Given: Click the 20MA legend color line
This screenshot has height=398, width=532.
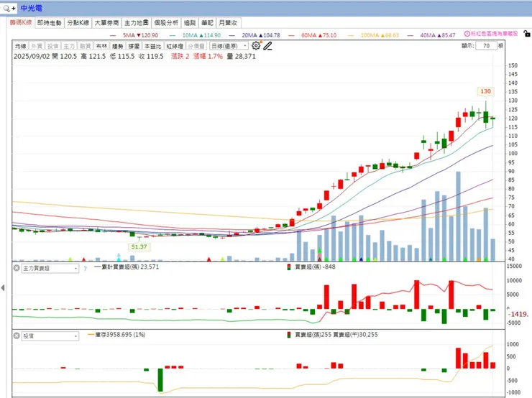Looking at the screenshot, I should pos(232,35).
